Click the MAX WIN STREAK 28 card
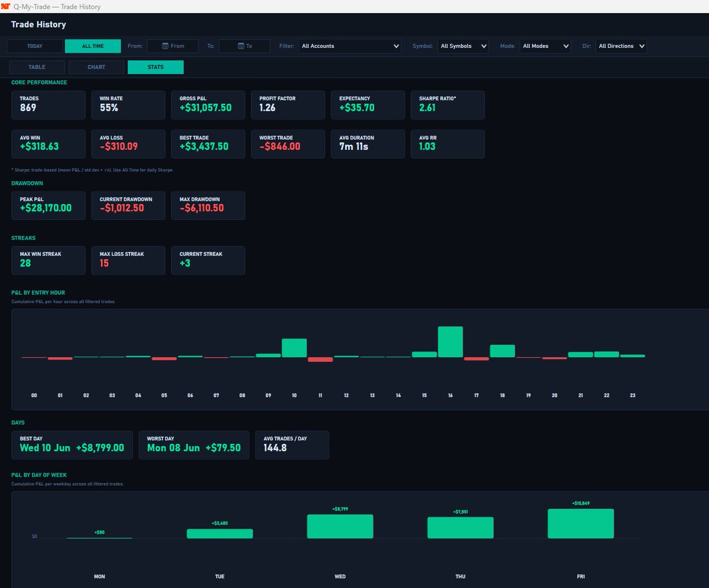The image size is (709, 588). click(x=48, y=260)
